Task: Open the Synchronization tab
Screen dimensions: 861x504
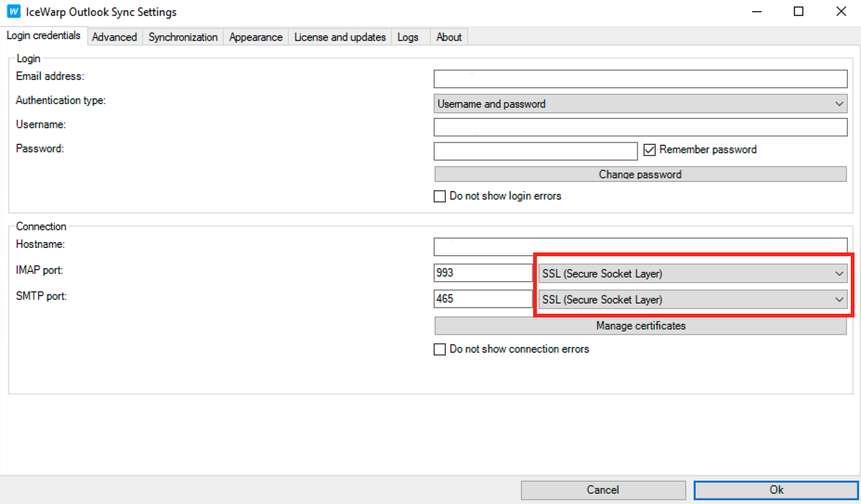Action: [x=183, y=37]
